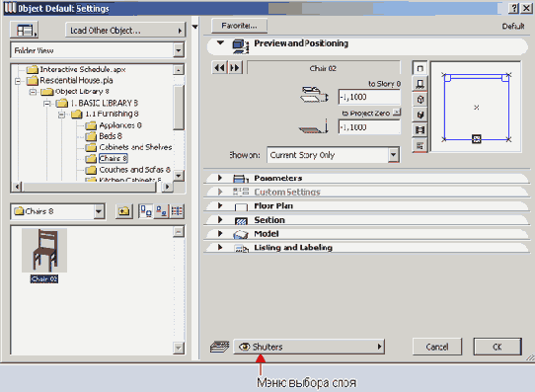Image resolution: width=535 pixels, height=392 pixels.
Task: Select preview picture icon
Action: 420,130
